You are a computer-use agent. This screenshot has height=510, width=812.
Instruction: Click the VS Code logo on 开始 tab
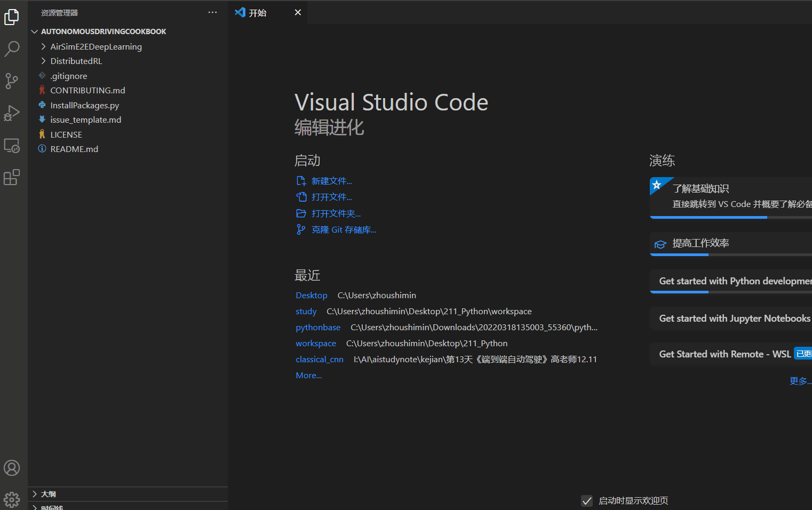pyautogui.click(x=240, y=12)
